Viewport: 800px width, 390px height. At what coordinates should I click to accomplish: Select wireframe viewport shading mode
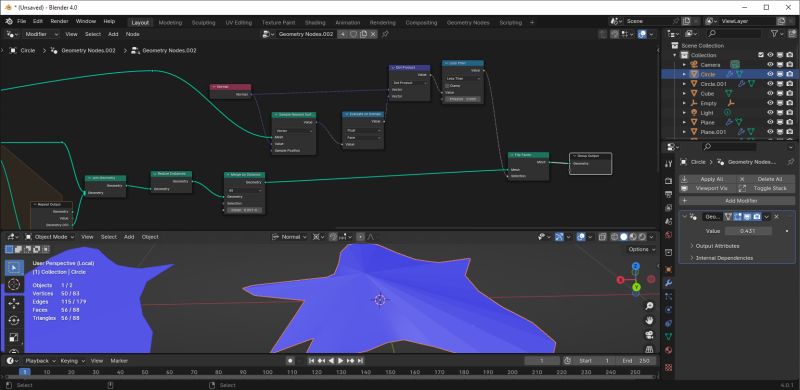614,237
